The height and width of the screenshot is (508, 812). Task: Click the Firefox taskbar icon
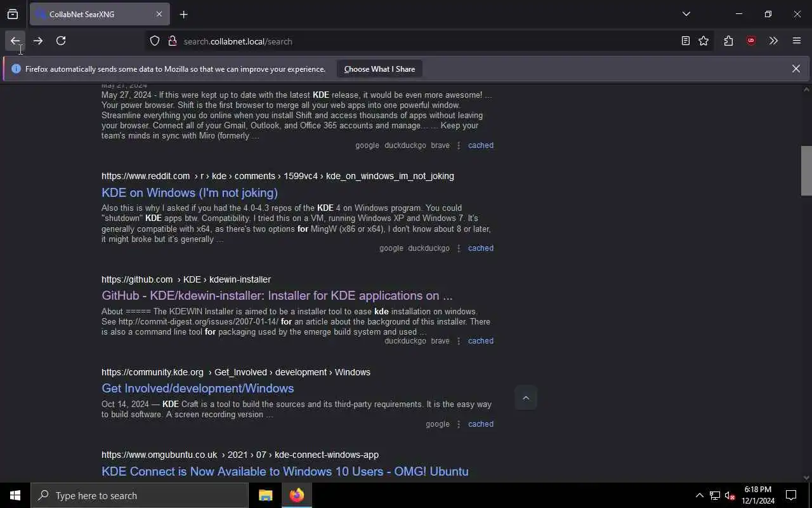[x=296, y=495]
